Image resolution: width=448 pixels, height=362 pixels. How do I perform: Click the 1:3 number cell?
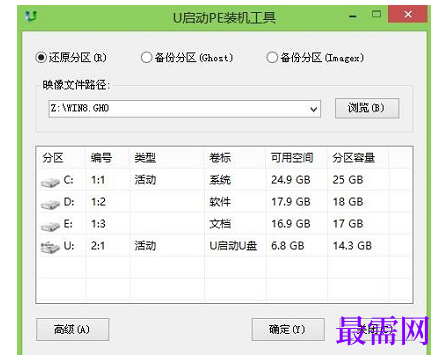[x=98, y=224]
